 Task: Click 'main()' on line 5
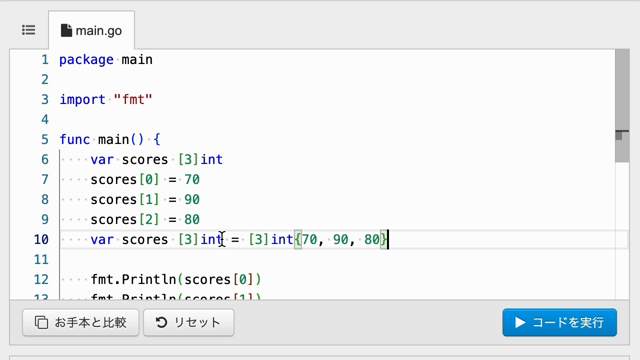click(x=121, y=140)
